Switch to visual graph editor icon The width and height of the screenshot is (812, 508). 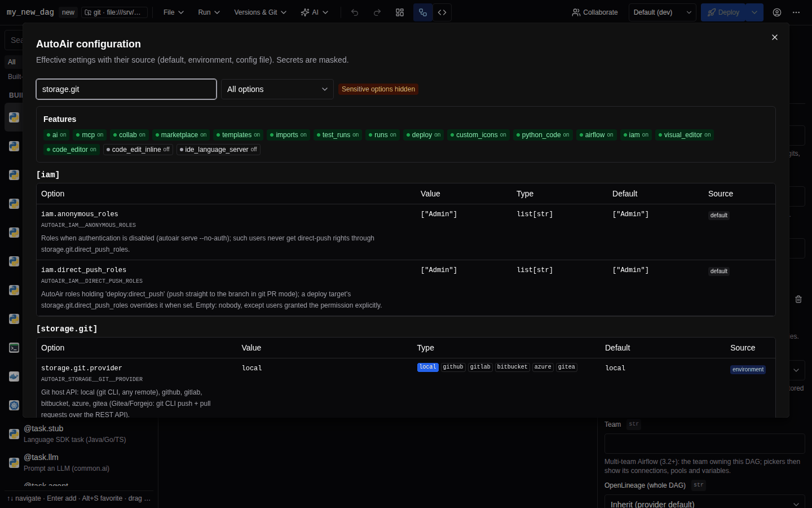pos(423,12)
